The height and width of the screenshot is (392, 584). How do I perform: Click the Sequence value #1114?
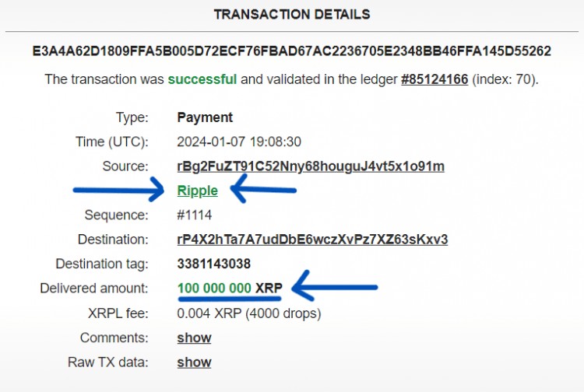pyautogui.click(x=194, y=215)
